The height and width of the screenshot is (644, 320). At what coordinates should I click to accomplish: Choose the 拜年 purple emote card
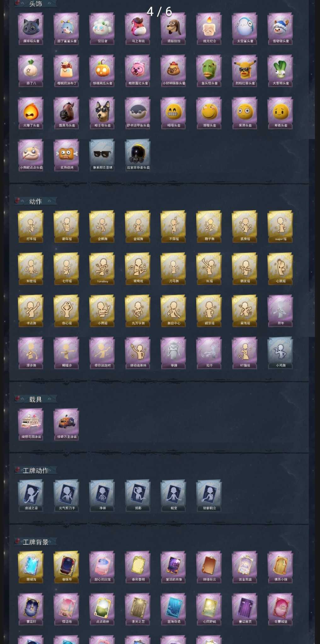click(280, 310)
